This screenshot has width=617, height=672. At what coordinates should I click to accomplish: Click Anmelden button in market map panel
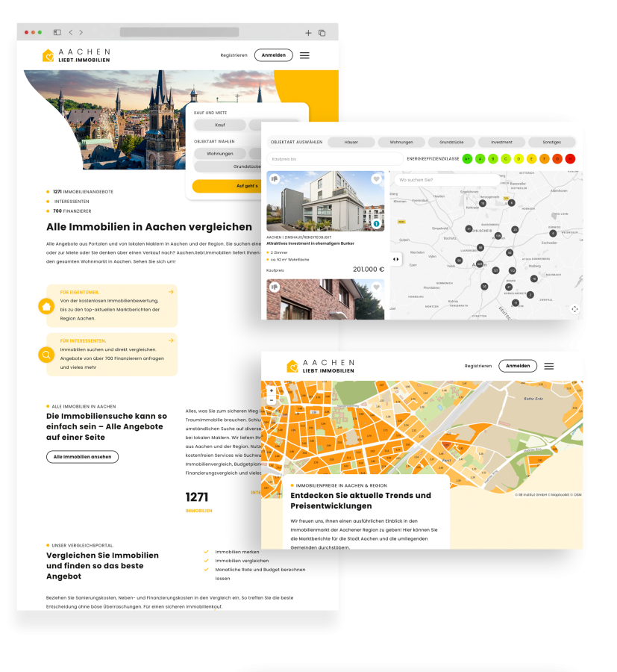[x=518, y=366]
